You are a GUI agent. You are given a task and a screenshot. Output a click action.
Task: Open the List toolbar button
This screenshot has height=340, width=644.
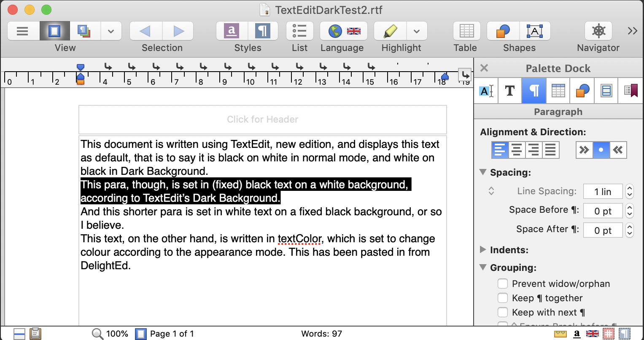pos(299,31)
